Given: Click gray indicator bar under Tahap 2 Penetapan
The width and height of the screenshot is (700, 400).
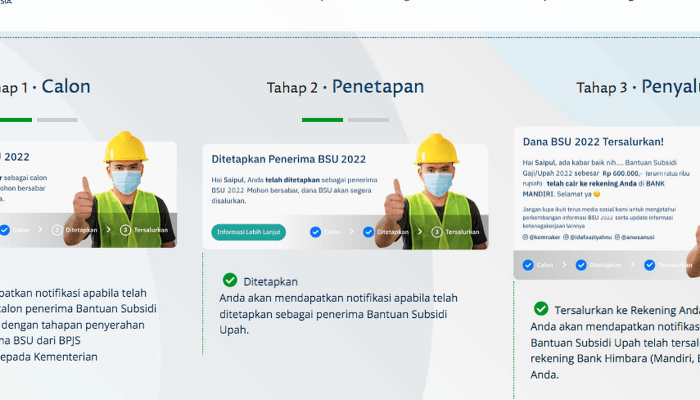Looking at the screenshot, I should pyautogui.click(x=368, y=120).
